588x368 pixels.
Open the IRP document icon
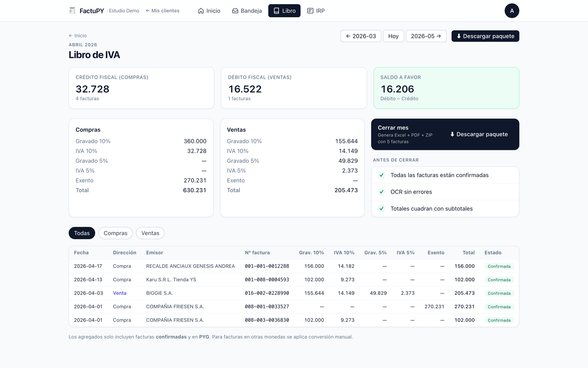coord(310,11)
